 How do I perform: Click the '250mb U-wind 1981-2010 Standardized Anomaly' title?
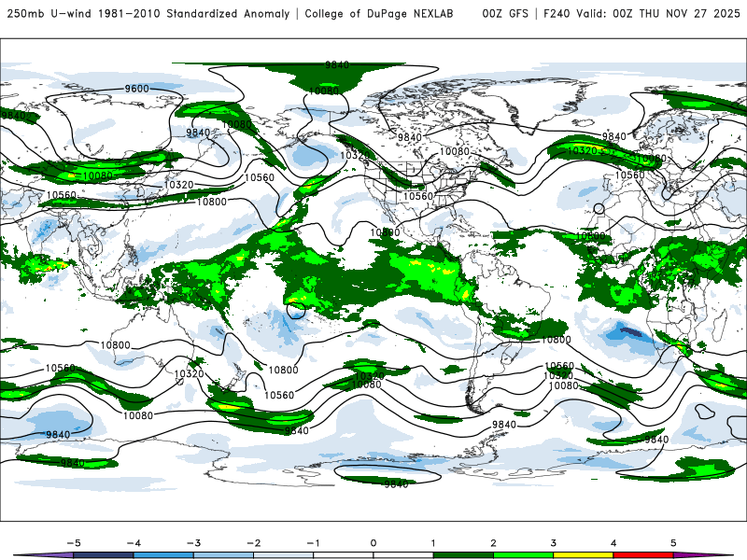(148, 13)
